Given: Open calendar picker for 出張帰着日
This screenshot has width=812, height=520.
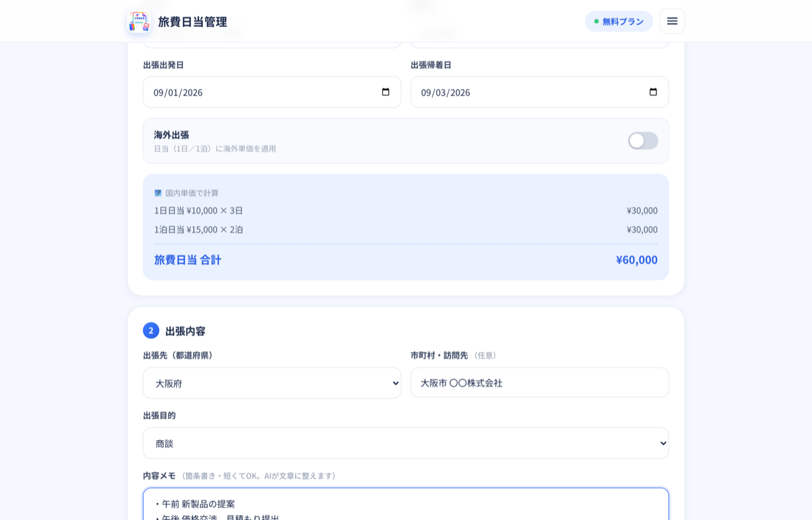Looking at the screenshot, I should [653, 92].
